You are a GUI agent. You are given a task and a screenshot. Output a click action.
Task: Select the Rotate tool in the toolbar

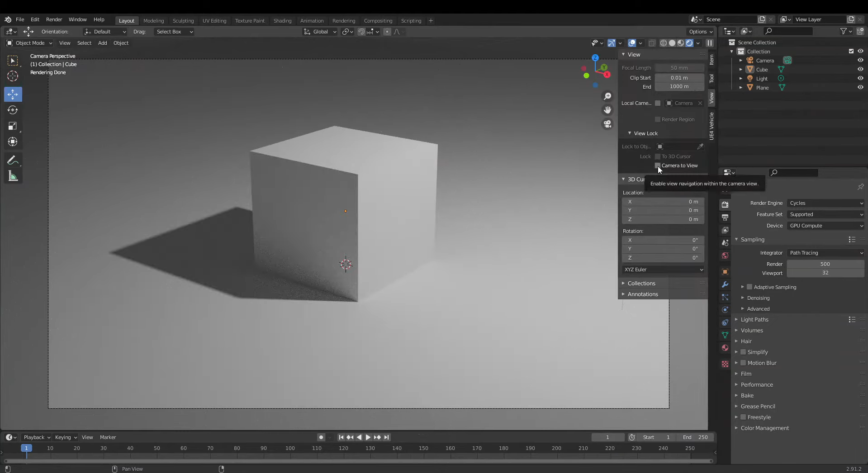[13, 110]
